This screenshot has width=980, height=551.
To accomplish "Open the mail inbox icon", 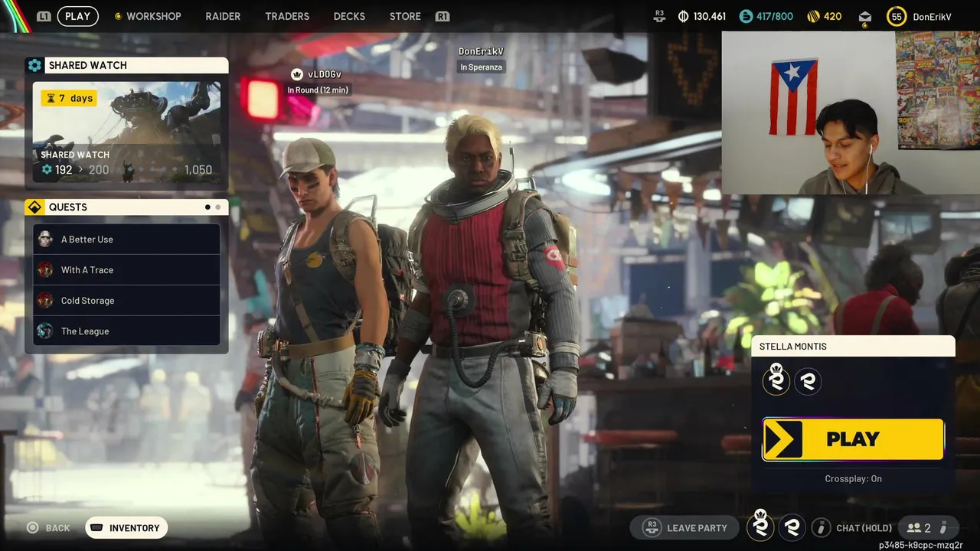I will tap(864, 17).
